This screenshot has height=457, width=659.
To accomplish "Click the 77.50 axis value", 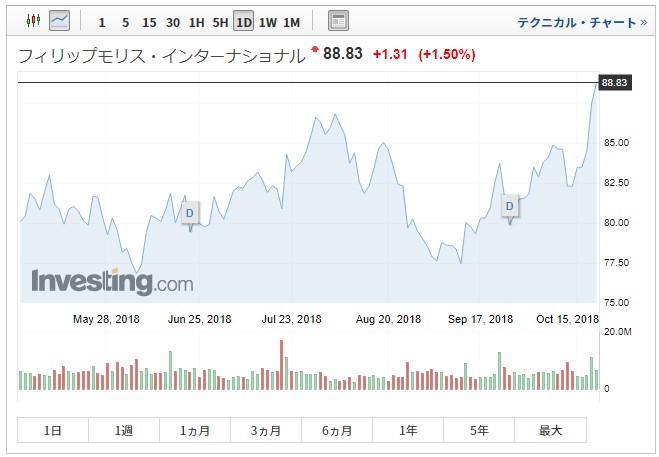I will tap(617, 263).
